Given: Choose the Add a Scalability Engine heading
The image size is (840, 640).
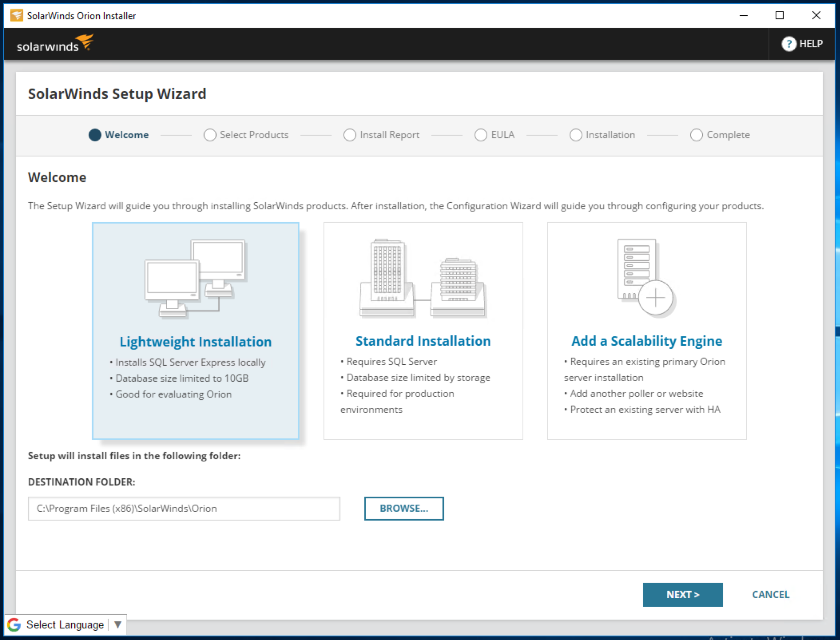Looking at the screenshot, I should coord(646,341).
